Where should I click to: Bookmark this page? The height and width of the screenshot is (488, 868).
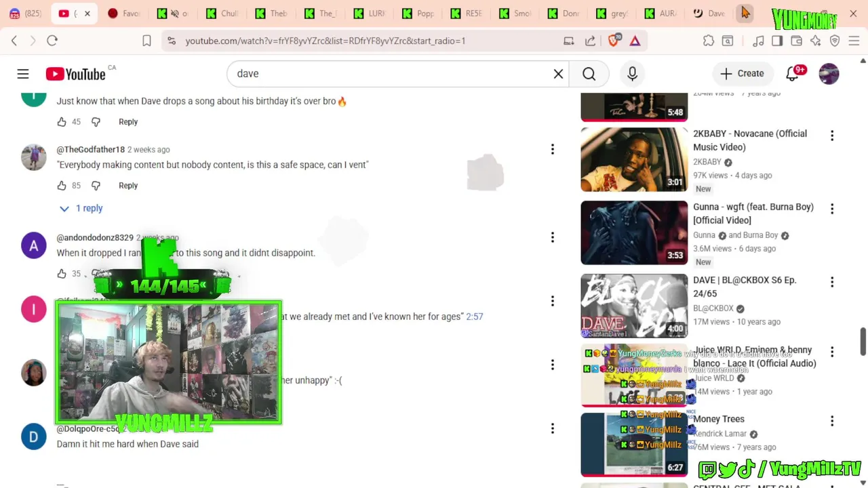point(146,41)
